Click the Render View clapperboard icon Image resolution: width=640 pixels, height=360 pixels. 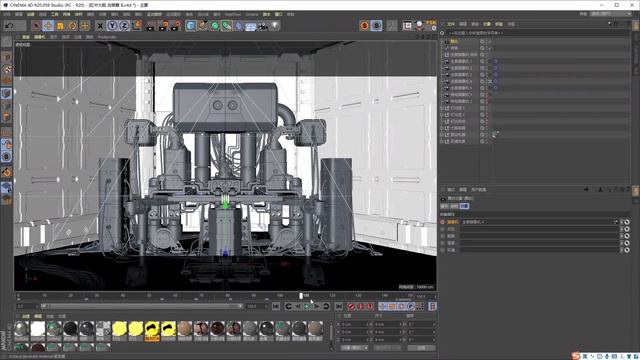click(x=151, y=26)
